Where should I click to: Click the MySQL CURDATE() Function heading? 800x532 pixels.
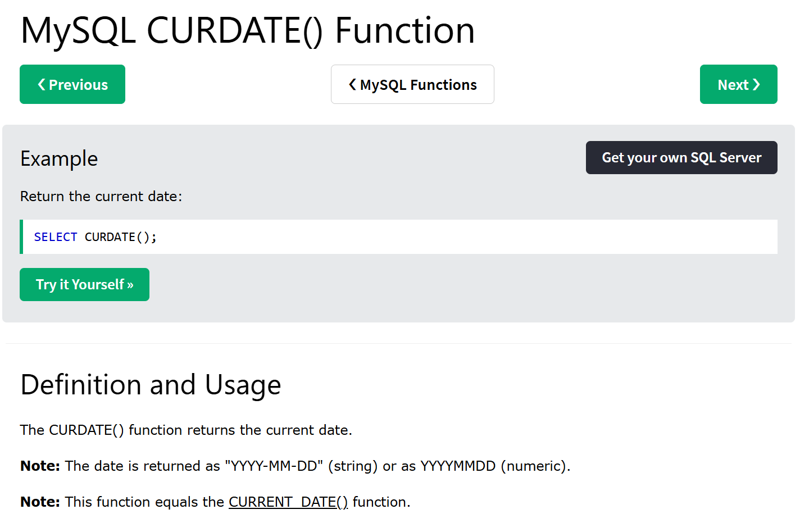(x=248, y=30)
